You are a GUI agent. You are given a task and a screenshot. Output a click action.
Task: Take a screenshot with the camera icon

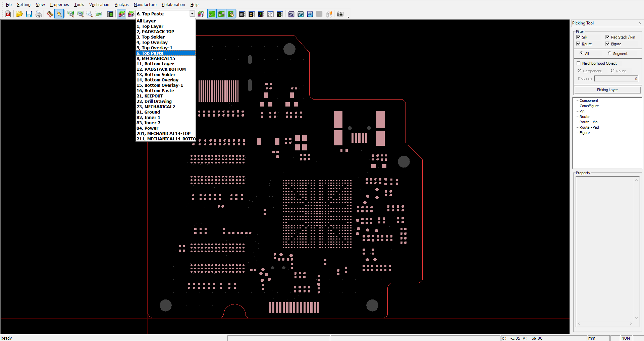click(340, 14)
